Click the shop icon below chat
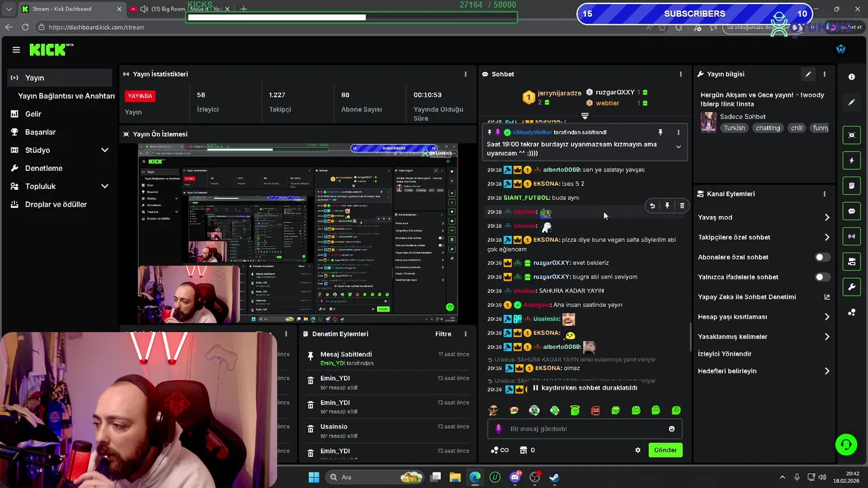The height and width of the screenshot is (488, 868). click(524, 450)
